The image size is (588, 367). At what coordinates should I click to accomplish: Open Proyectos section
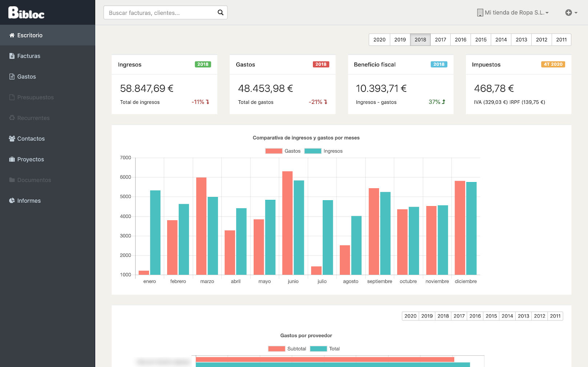47,160
